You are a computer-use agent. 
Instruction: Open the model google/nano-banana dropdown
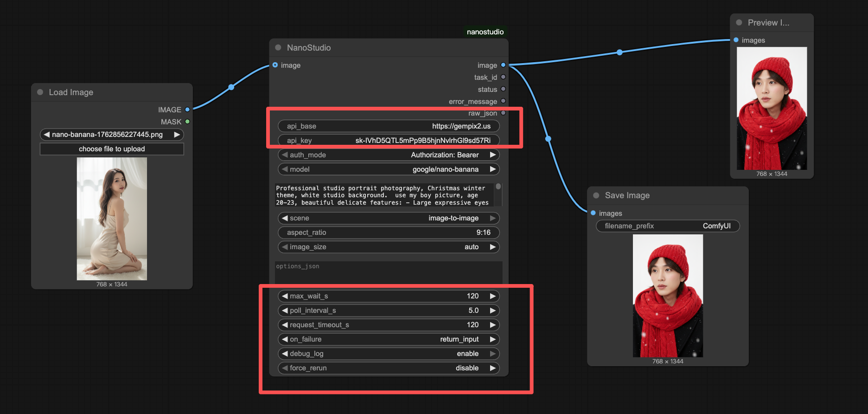(x=389, y=169)
